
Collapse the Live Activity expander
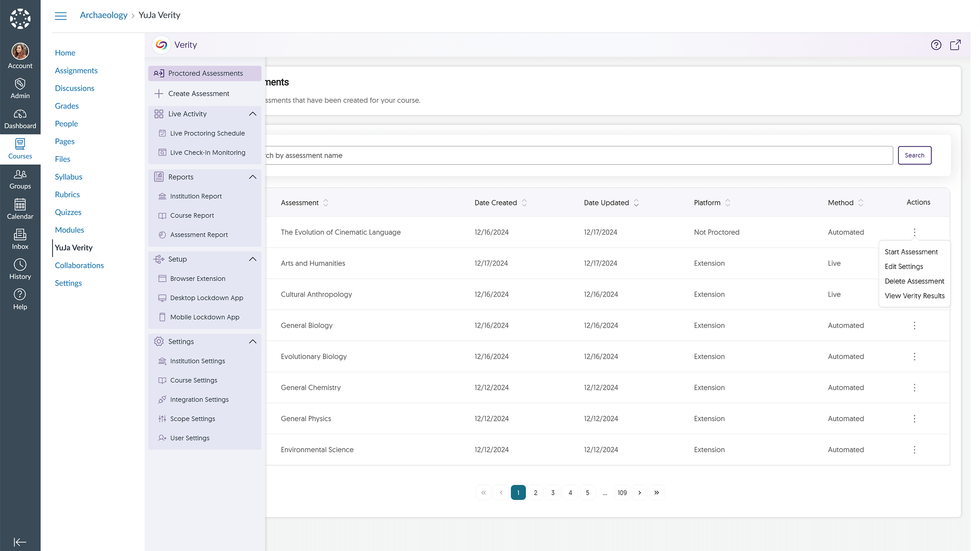tap(252, 113)
